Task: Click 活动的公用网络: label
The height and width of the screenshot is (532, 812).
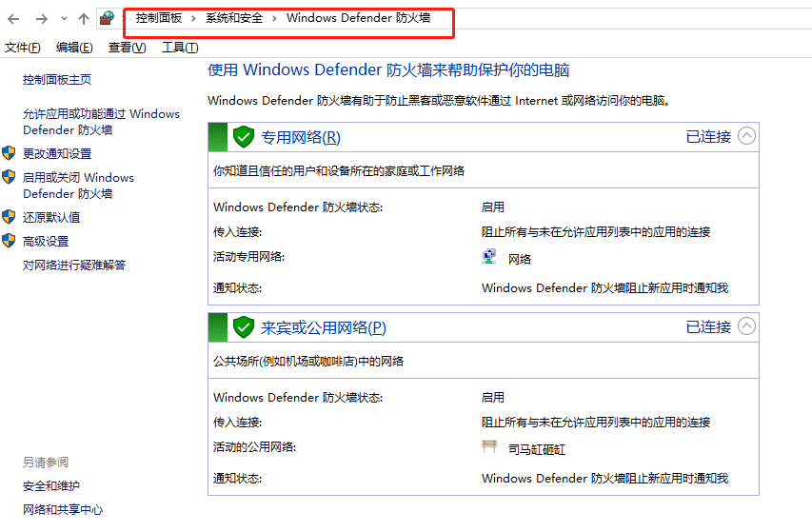Action: click(x=254, y=447)
